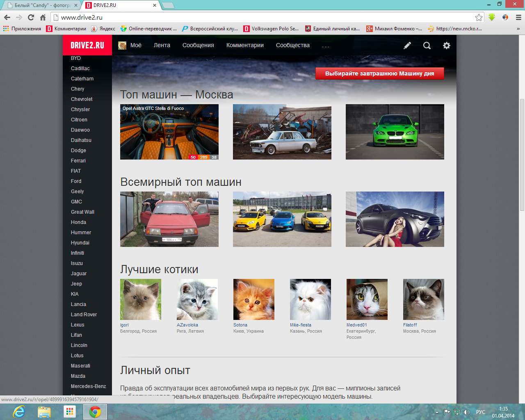Click the DRIVE2.RU logo

click(87, 46)
